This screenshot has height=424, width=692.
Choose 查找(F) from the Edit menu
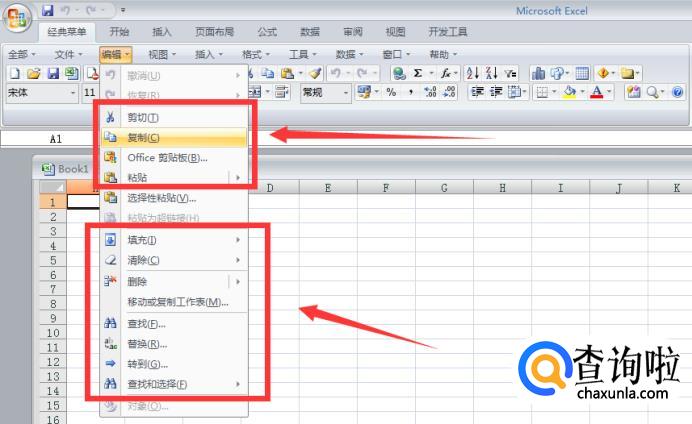[x=174, y=324]
